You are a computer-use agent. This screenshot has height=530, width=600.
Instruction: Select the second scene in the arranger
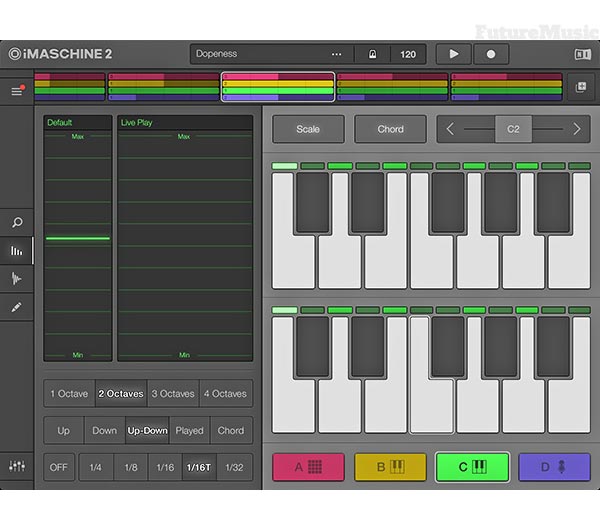[164, 87]
